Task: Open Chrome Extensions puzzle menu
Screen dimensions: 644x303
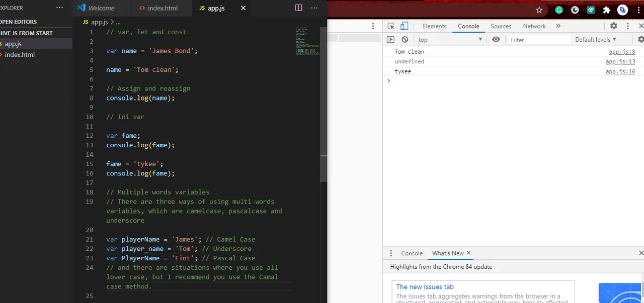Action: click(607, 10)
